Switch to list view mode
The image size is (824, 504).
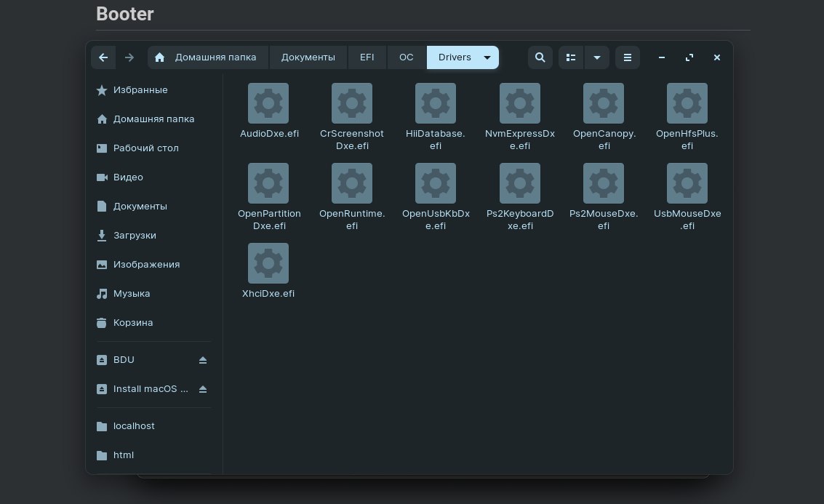click(x=571, y=57)
